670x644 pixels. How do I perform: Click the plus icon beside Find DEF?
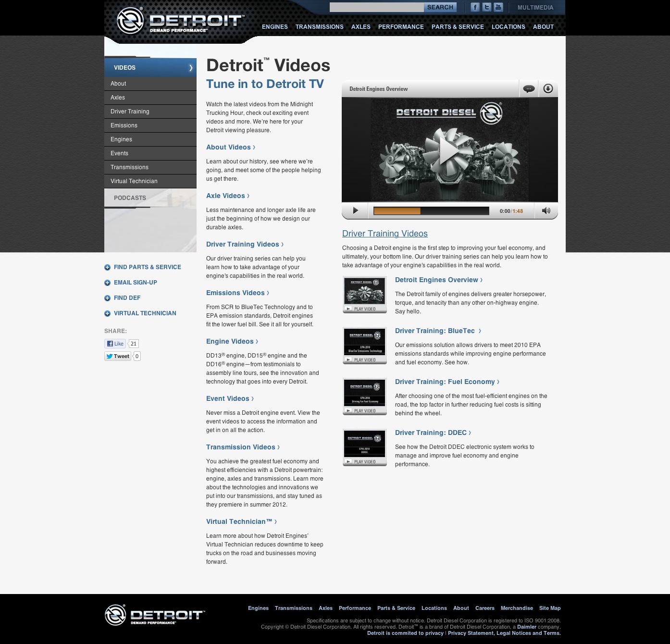[x=107, y=298]
